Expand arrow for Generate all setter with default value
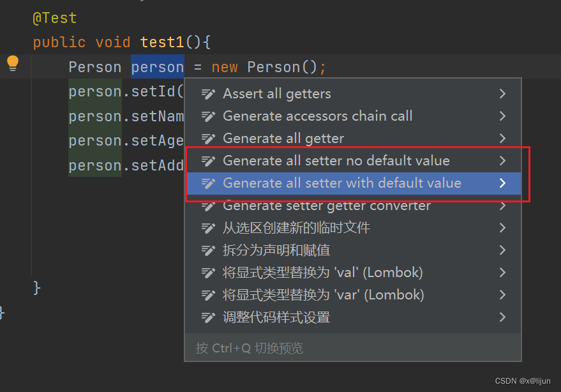The width and height of the screenshot is (561, 392). click(503, 183)
